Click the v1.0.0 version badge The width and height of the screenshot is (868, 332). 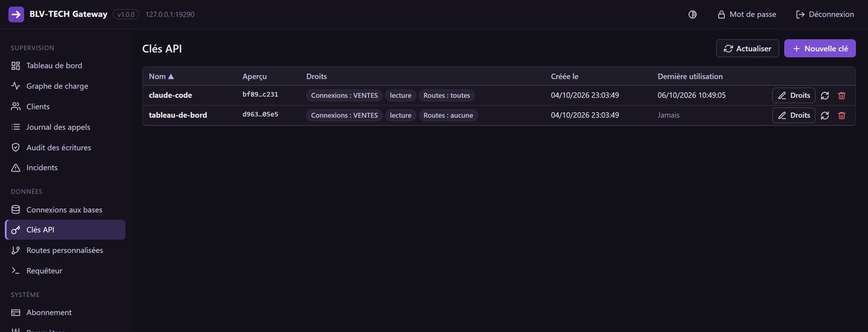coord(126,14)
